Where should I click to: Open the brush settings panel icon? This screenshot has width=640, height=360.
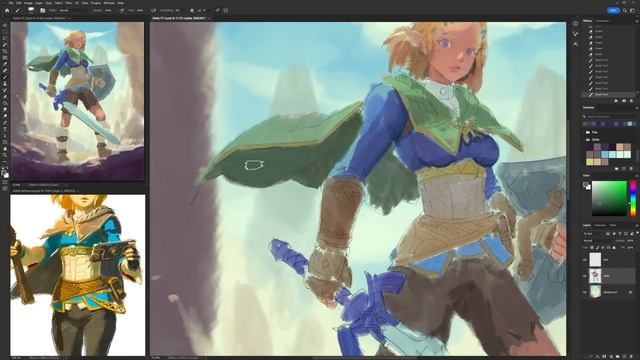pos(42,10)
